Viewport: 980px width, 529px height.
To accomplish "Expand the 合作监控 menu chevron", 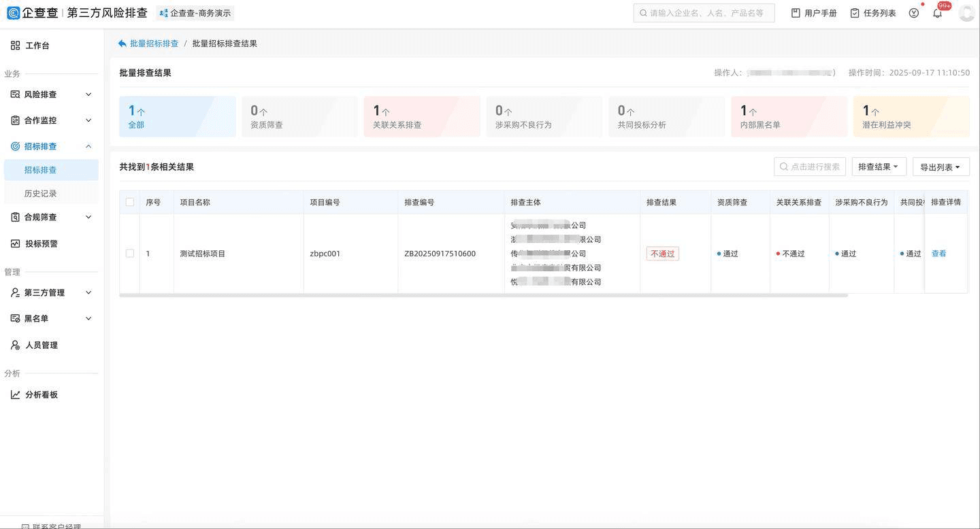I will point(88,120).
